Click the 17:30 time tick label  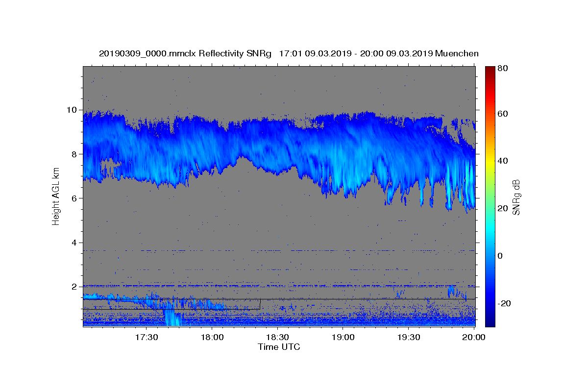point(146,337)
